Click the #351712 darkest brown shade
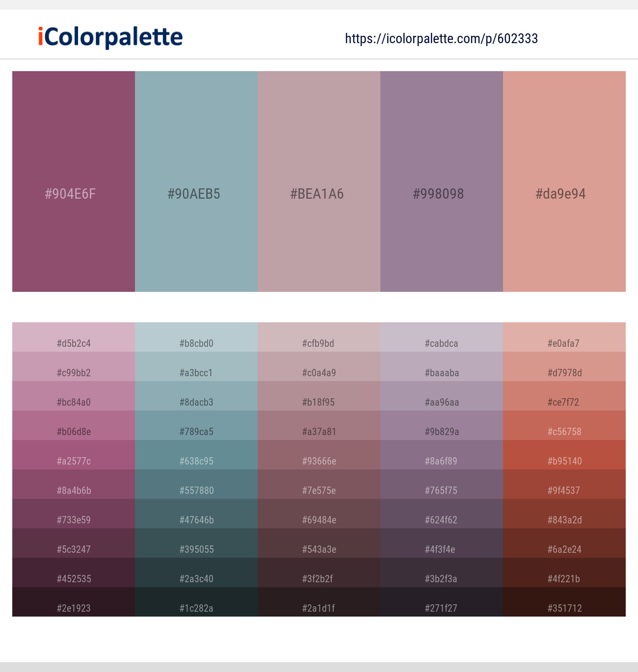 (564, 602)
